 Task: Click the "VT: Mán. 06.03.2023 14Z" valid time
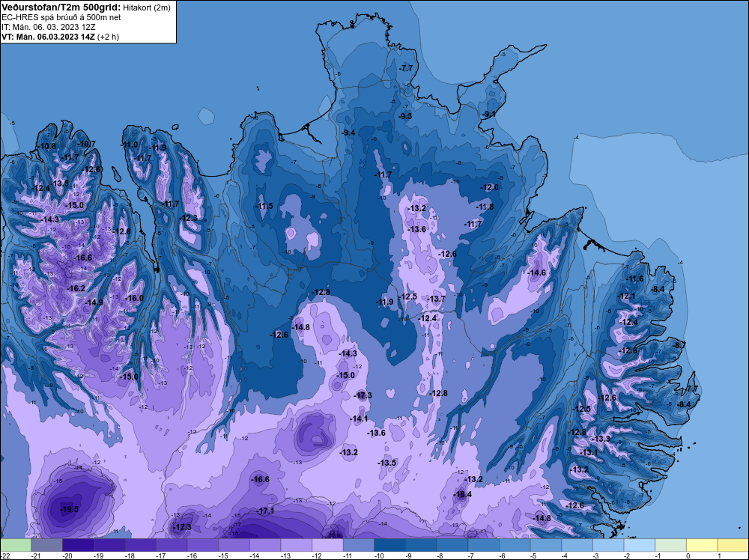(x=48, y=37)
